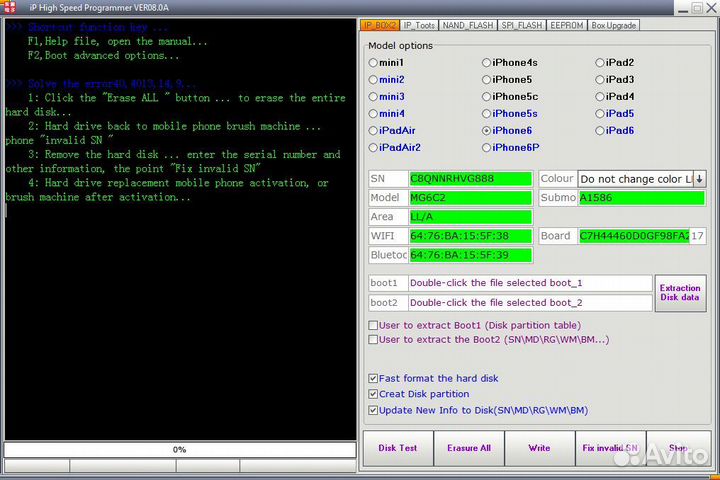Click the Stop button
The width and height of the screenshot is (720, 480).
679,448
